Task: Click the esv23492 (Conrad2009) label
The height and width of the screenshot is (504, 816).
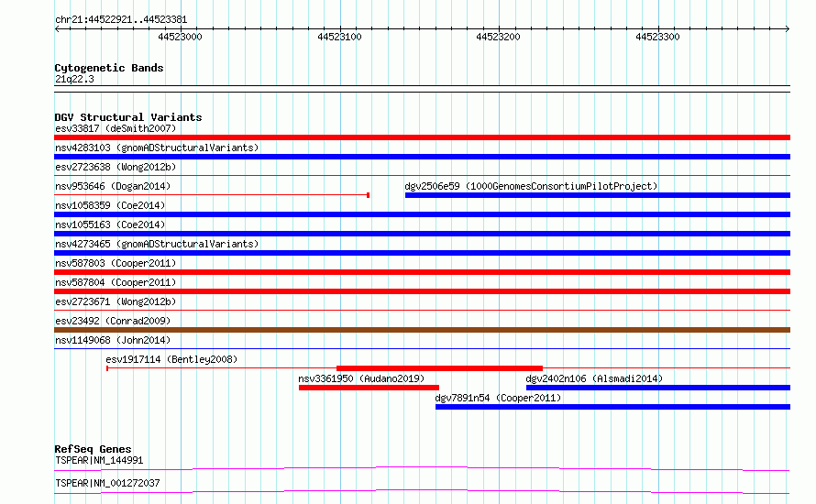Action: tap(113, 321)
